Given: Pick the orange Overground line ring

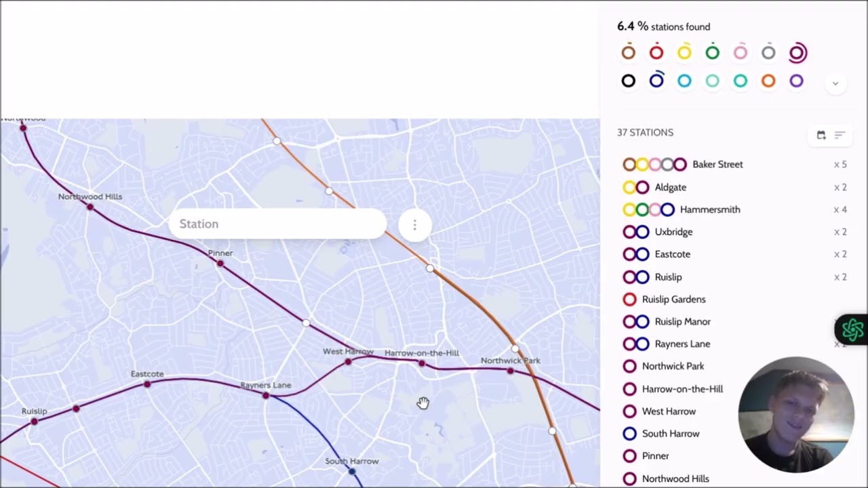Looking at the screenshot, I should [768, 81].
